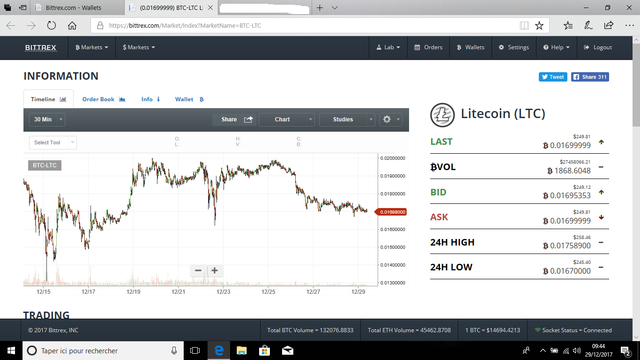Viewport: 640px width, 360px height.
Task: Click the Socket Status Connected indicator
Action: (x=573, y=330)
